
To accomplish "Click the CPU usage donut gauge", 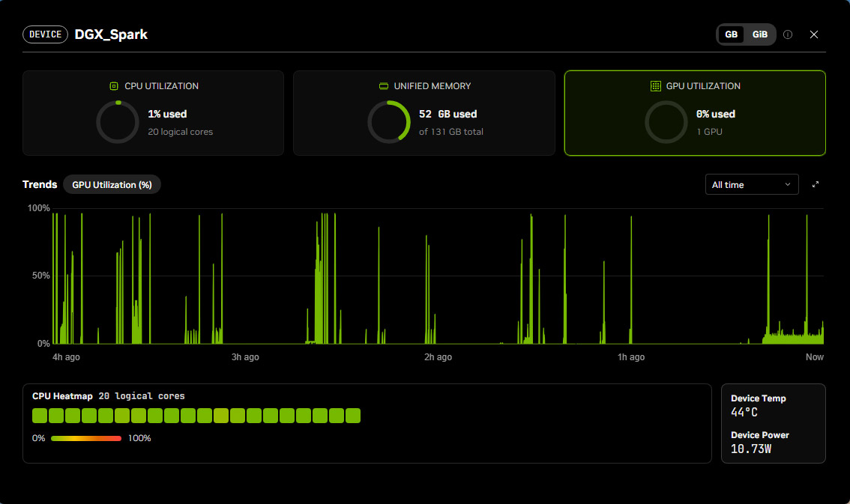I will pos(118,122).
